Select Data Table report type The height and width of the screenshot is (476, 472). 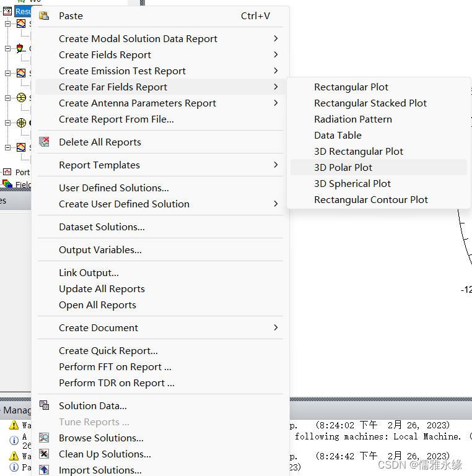pyautogui.click(x=378, y=135)
